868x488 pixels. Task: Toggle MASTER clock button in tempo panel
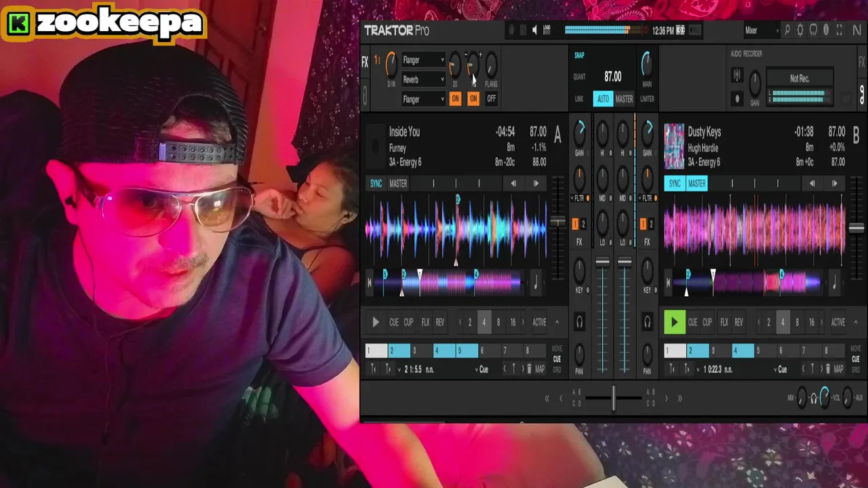coord(624,99)
